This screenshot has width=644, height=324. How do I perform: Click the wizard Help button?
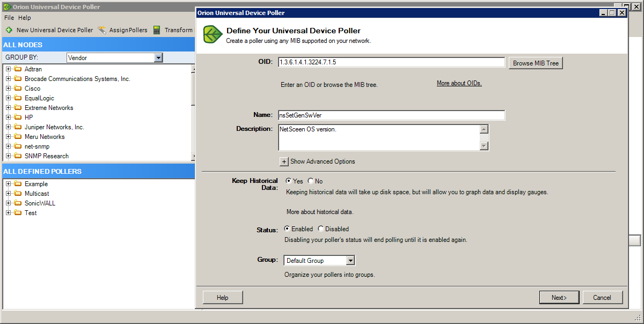pyautogui.click(x=223, y=298)
